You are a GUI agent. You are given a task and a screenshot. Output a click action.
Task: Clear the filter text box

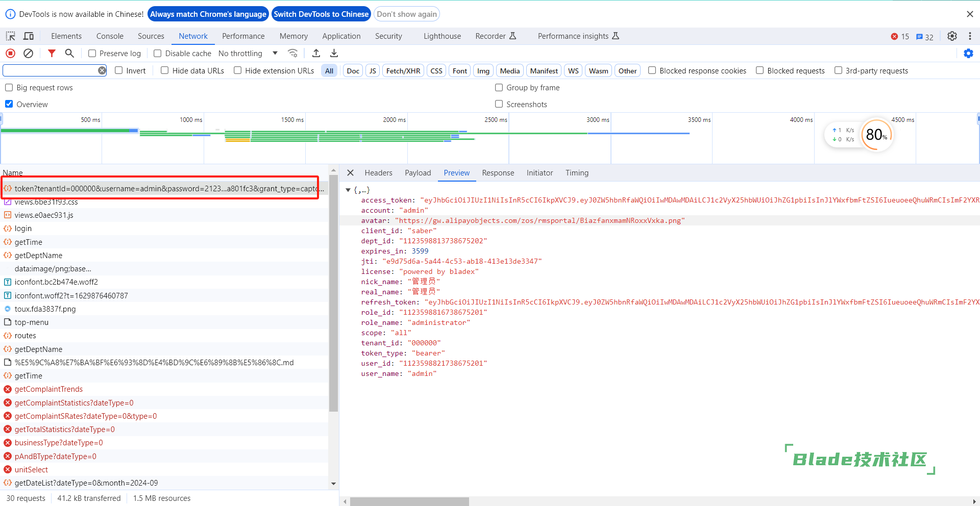tap(102, 70)
